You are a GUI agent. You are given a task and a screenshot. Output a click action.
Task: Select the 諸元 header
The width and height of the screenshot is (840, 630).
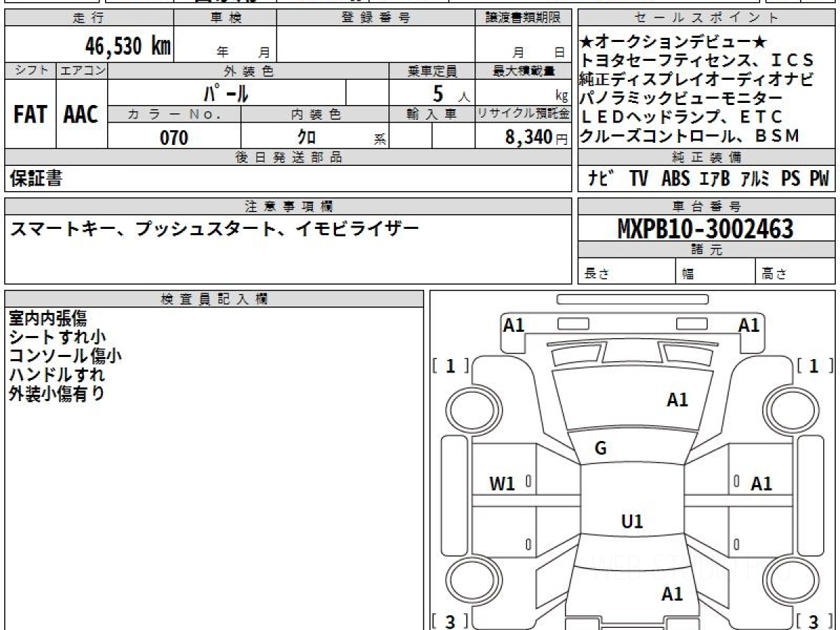point(707,250)
